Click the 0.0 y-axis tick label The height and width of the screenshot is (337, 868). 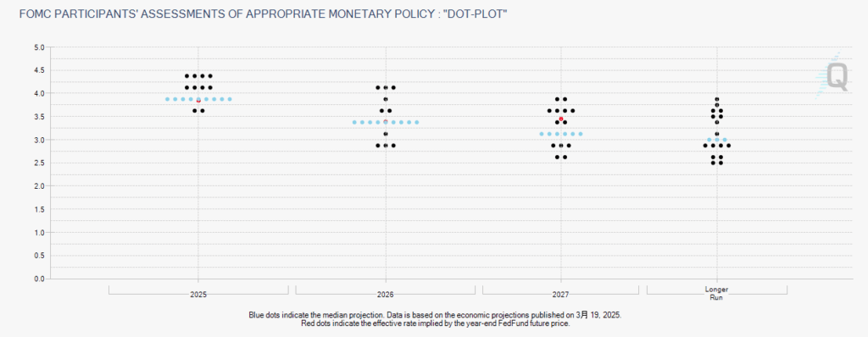[x=39, y=279]
